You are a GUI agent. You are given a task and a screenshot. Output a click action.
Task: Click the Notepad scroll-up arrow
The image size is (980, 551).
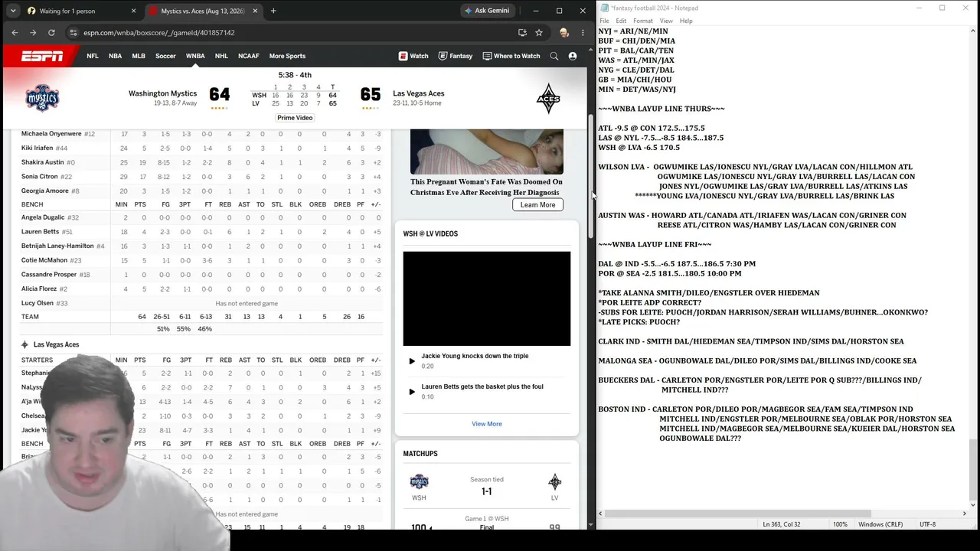(x=973, y=31)
